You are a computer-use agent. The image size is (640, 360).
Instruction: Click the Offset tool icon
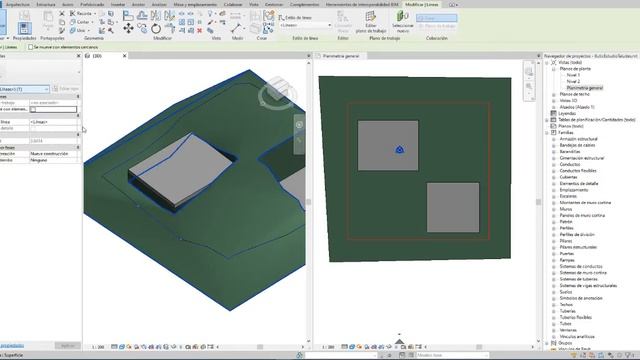tap(142, 16)
